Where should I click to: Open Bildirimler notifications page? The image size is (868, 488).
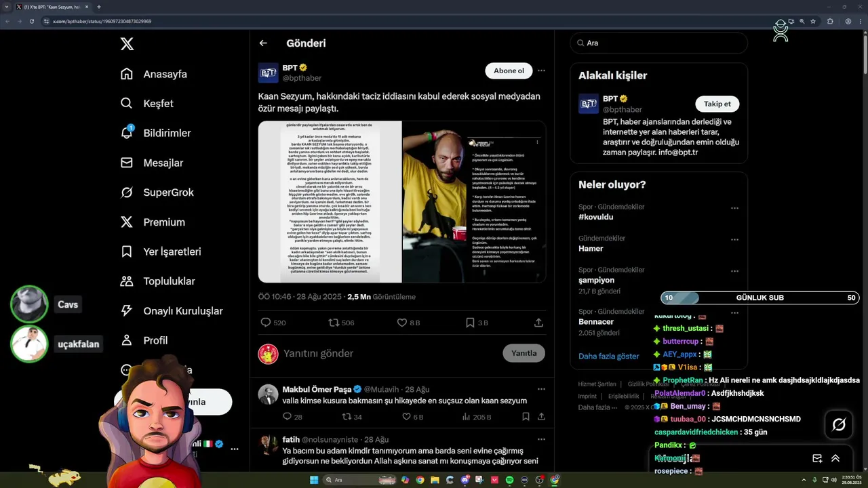pyautogui.click(x=155, y=133)
